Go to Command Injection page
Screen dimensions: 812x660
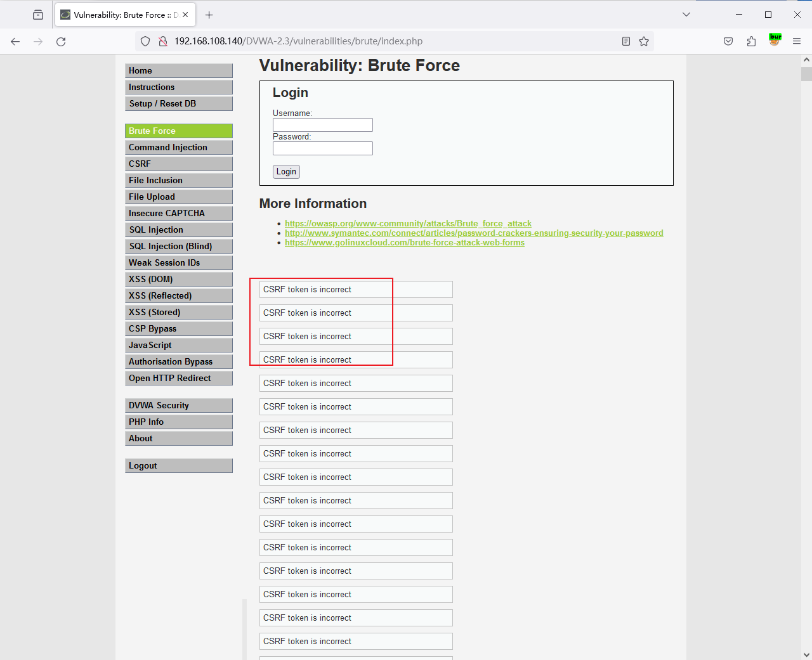pos(179,147)
